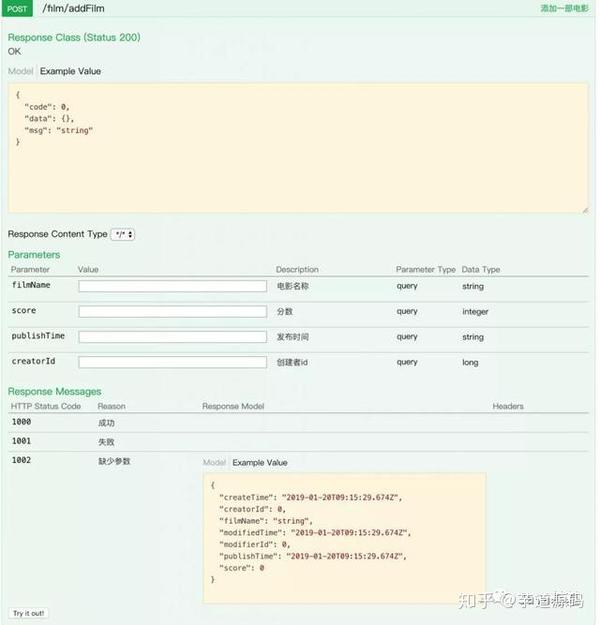Image resolution: width=600 pixels, height=625 pixels.
Task: Click the Headers column header
Action: (x=508, y=406)
